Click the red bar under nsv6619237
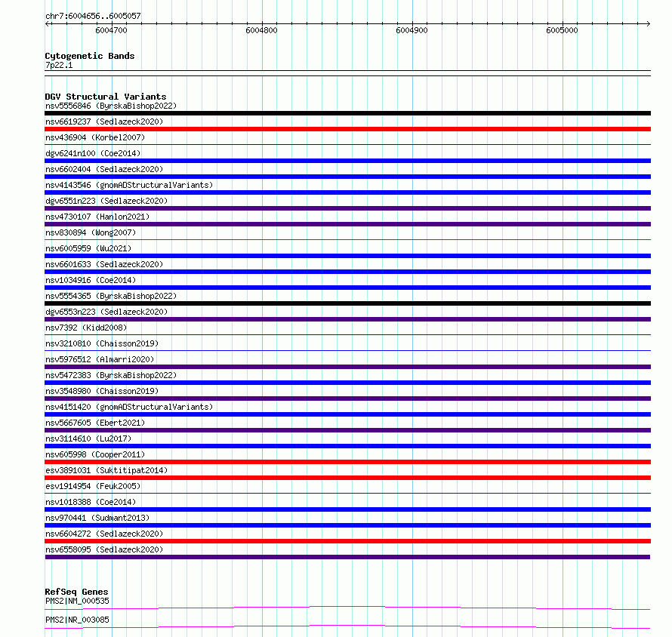Viewport: 672px width, 637px height. (347, 129)
